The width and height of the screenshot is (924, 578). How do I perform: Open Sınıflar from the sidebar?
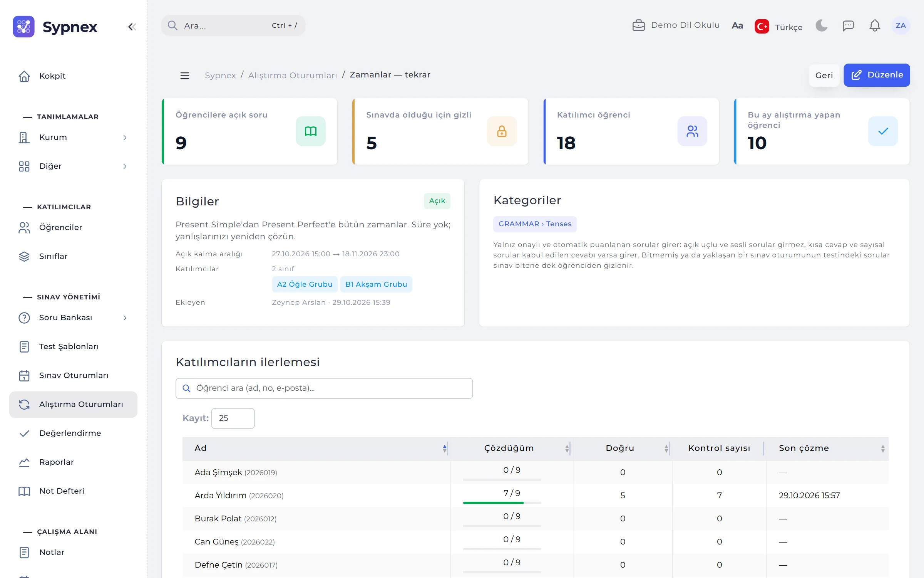pyautogui.click(x=73, y=256)
